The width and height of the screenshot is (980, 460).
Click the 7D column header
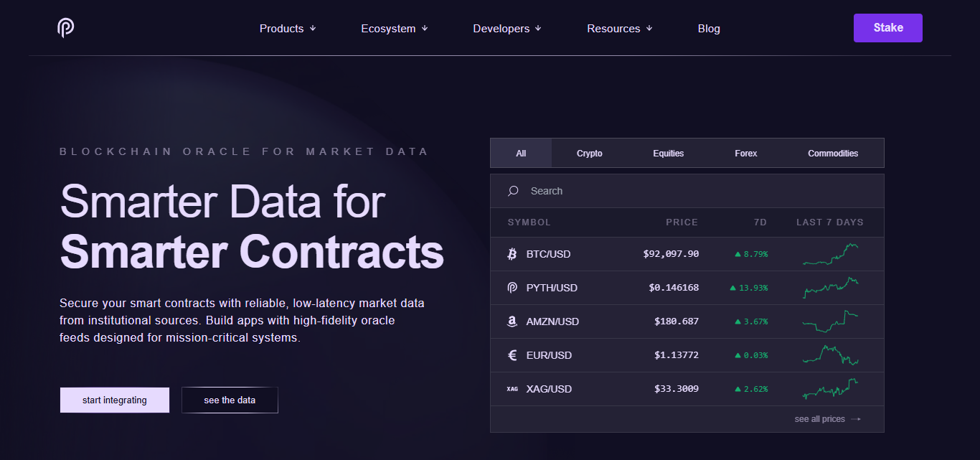click(760, 222)
